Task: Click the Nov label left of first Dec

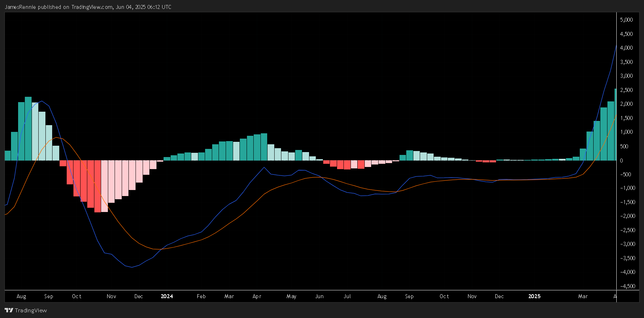Action: click(111, 296)
